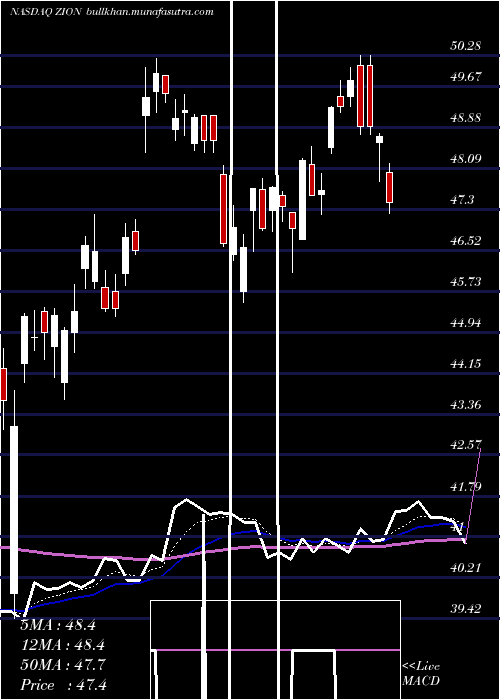Click the Price : 47.4 readout
Screen dimensions: 500x700
click(63, 685)
